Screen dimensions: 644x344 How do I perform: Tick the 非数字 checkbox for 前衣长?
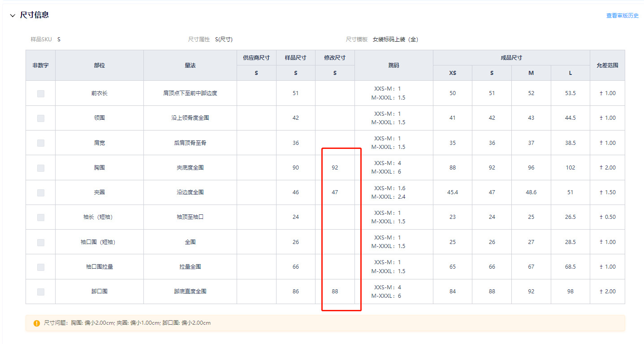pos(41,93)
